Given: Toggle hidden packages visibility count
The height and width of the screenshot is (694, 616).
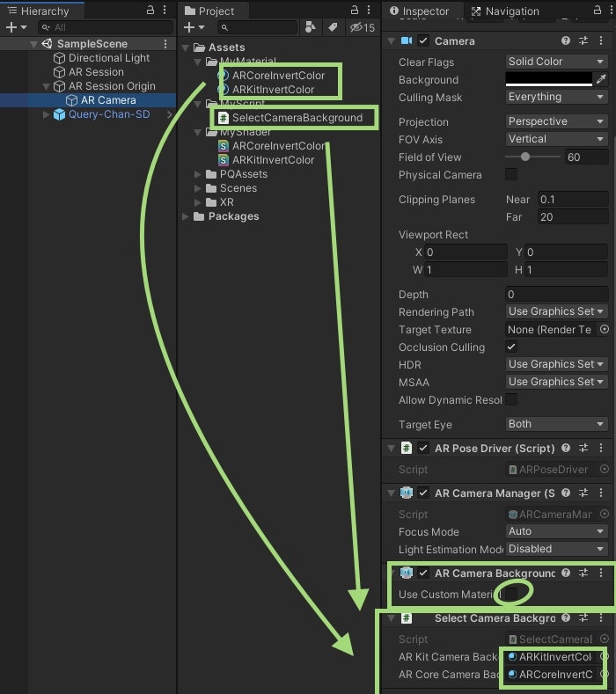Looking at the screenshot, I should 363,27.
